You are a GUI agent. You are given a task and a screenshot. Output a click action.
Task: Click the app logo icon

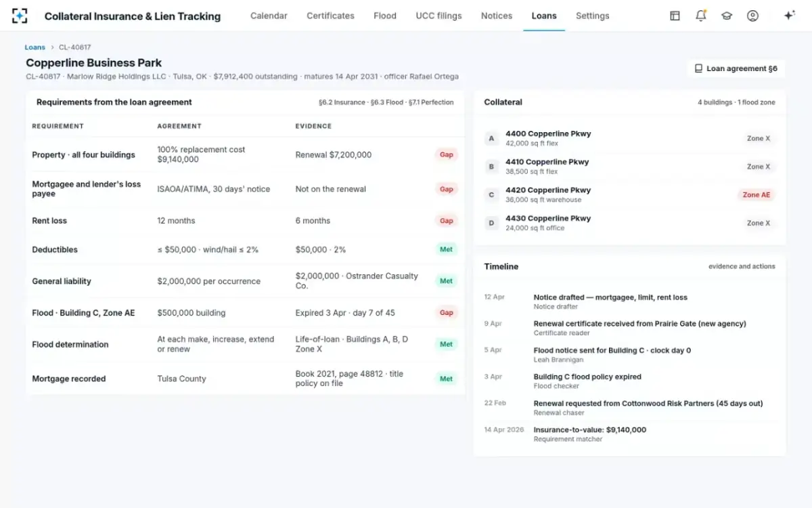pos(20,16)
